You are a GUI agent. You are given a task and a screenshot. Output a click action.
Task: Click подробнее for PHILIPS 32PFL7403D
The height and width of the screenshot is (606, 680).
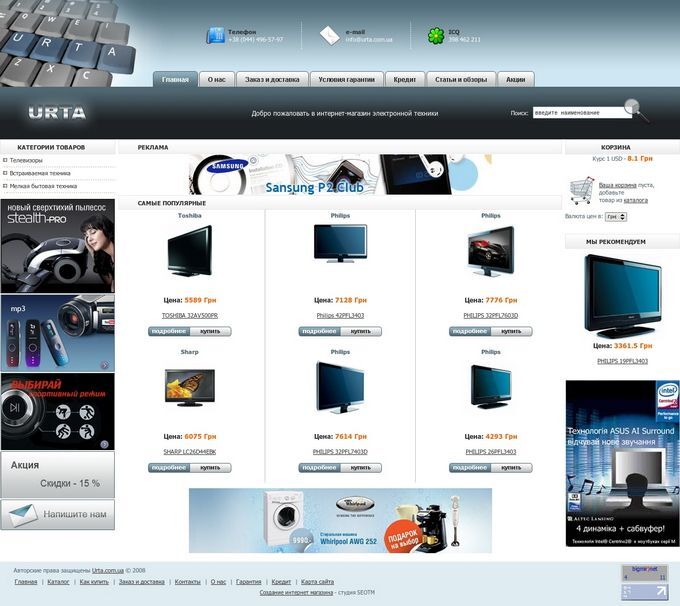pyautogui.click(x=320, y=468)
